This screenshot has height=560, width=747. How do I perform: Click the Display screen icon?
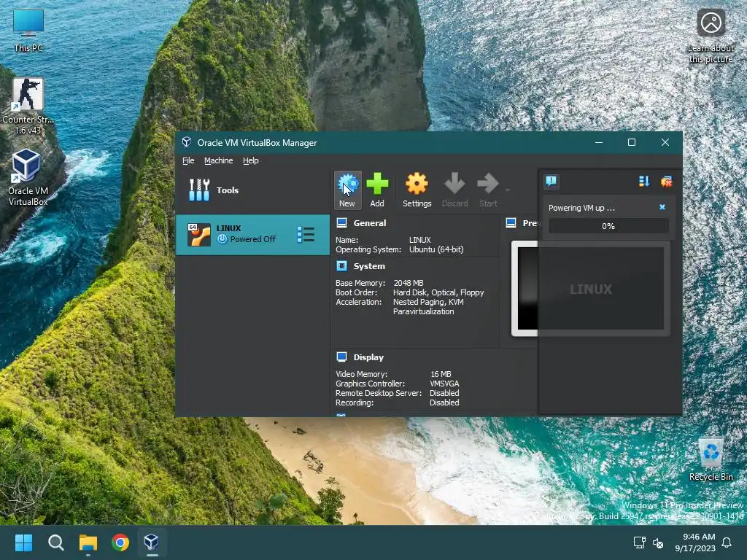point(341,357)
